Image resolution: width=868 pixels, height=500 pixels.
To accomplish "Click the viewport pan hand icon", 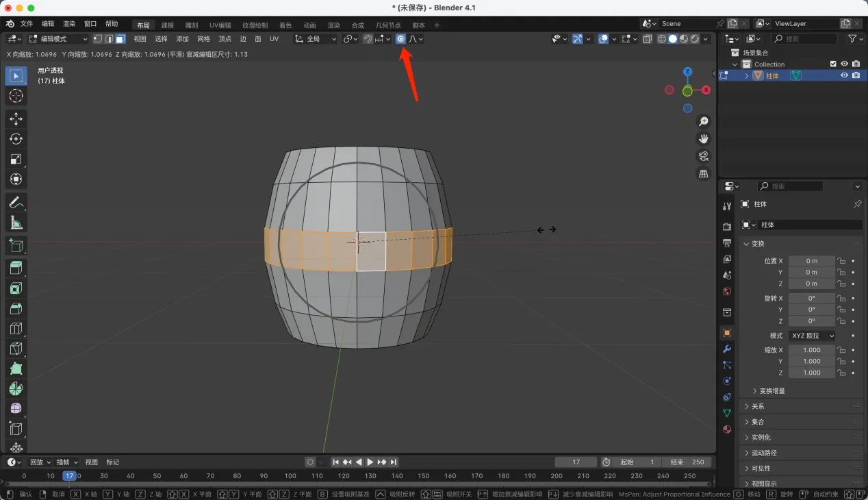I will pyautogui.click(x=703, y=138).
